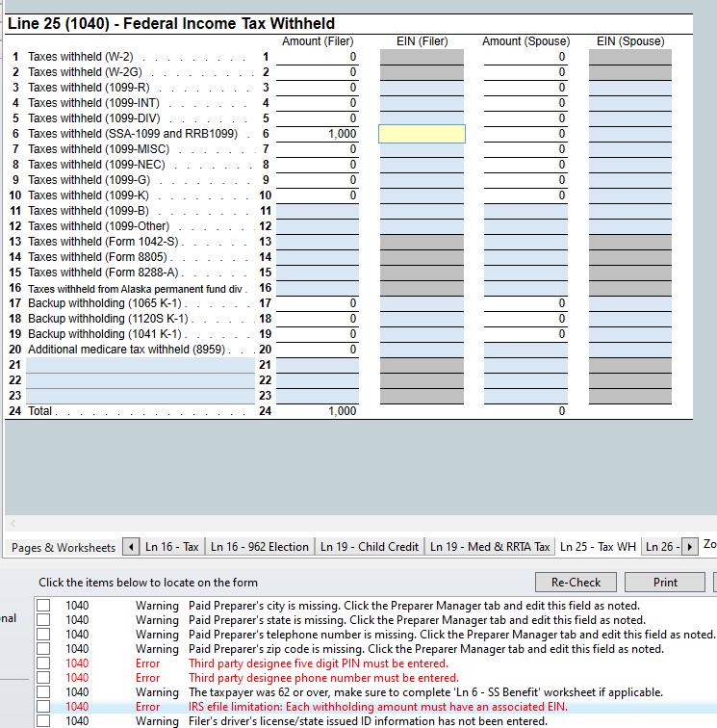Select 'Third party designee five digit PIN' error text
717x728 pixels.
tap(319, 663)
